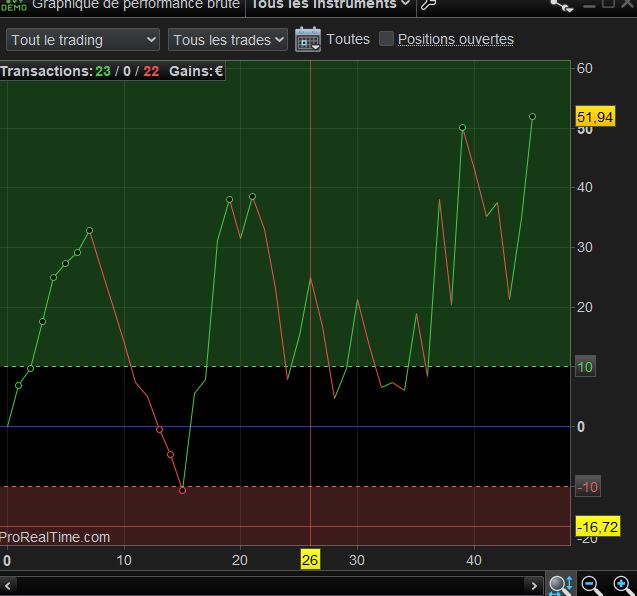
Task: Open the 'Tous les trades' dropdown
Action: [228, 40]
